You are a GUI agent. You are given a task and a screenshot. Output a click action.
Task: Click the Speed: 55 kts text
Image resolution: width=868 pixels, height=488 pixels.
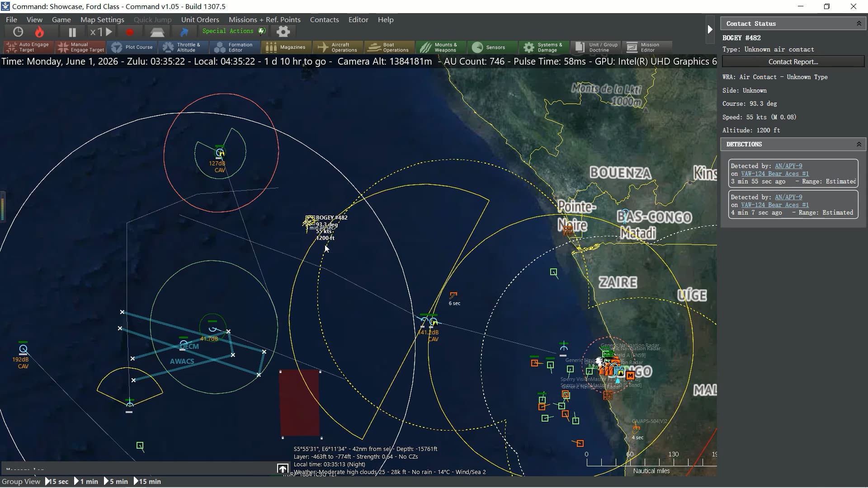[x=759, y=117]
